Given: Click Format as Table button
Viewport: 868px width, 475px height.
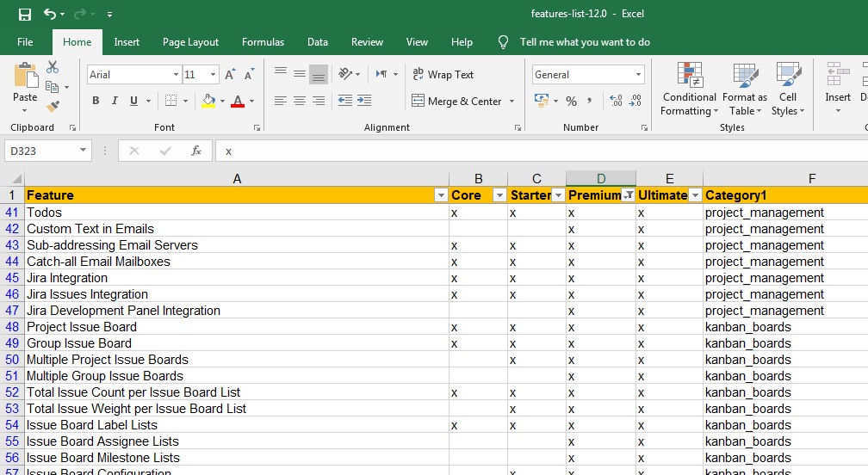Looking at the screenshot, I should [x=745, y=89].
